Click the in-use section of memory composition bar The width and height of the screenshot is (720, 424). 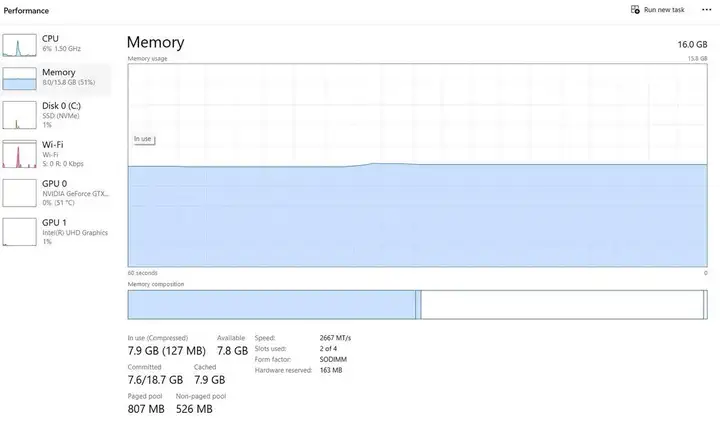(271, 305)
